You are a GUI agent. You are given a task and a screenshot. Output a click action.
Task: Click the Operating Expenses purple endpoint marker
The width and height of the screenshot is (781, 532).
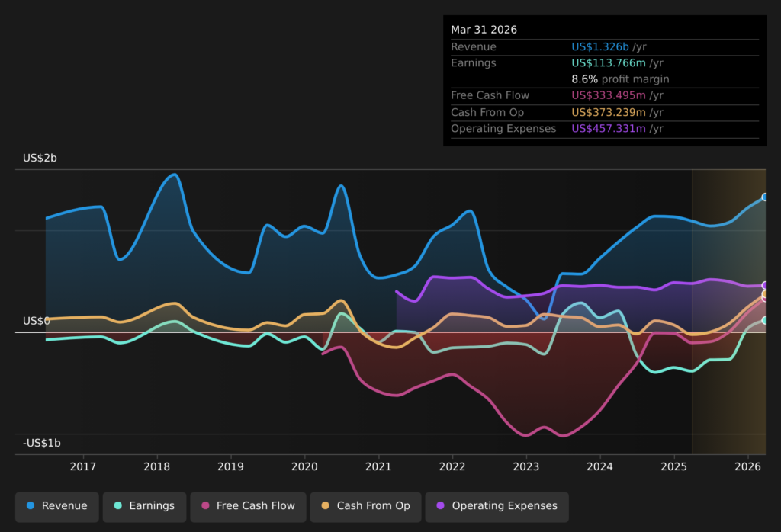click(764, 285)
